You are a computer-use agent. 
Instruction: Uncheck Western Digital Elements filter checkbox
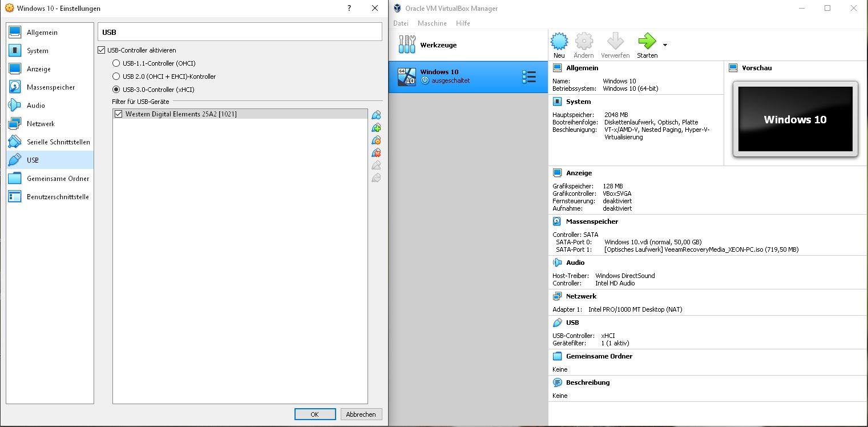[x=119, y=114]
